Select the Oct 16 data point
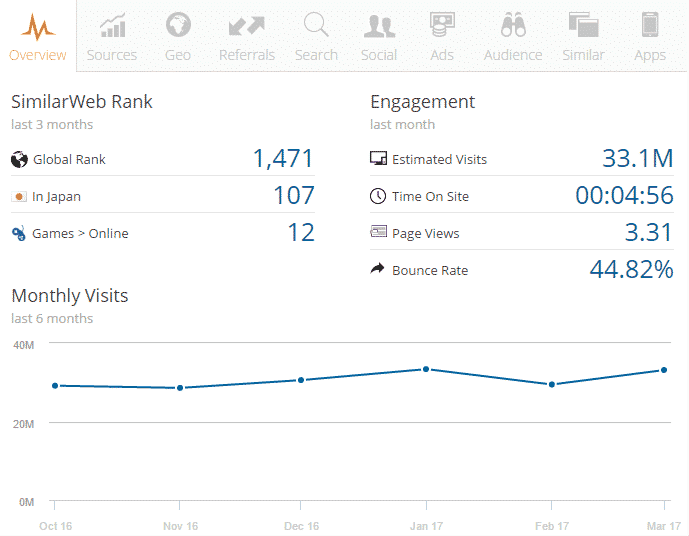This screenshot has width=689, height=536. [x=55, y=385]
